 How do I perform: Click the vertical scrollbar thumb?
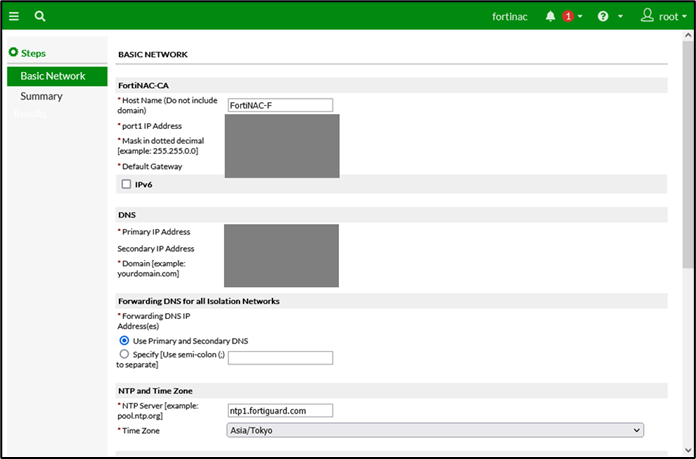pos(688,155)
